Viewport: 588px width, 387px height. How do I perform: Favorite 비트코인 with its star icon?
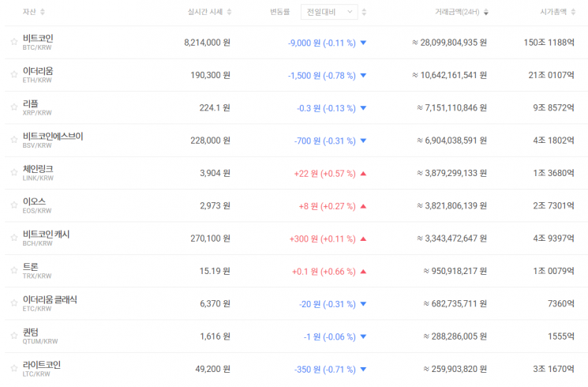[14, 42]
